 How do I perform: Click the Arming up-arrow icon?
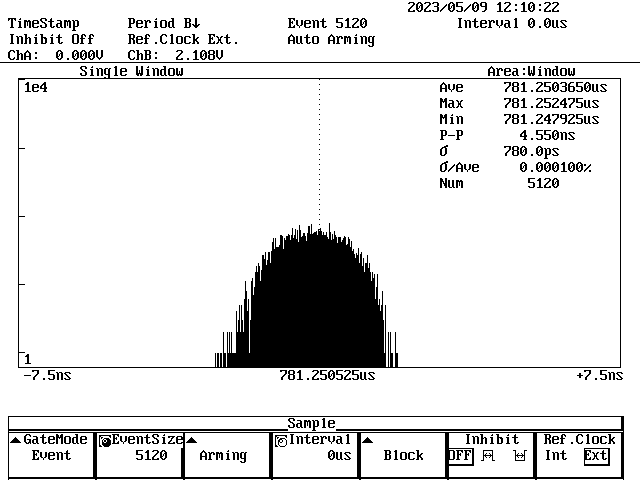[191, 440]
